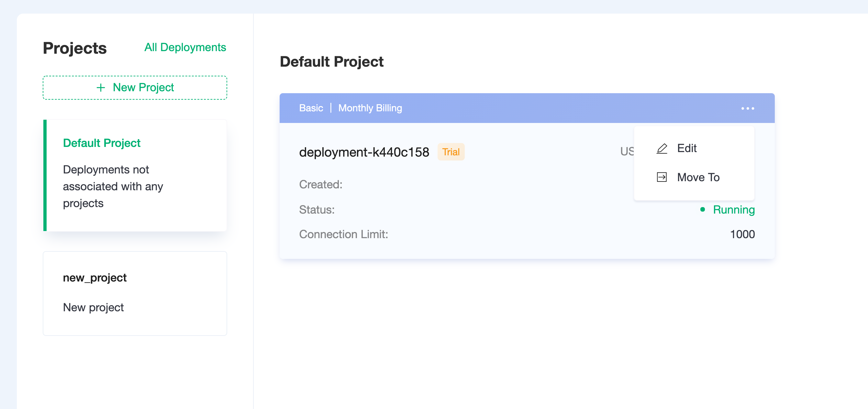
Task: Click the Monthly Billing label
Action: tap(370, 108)
